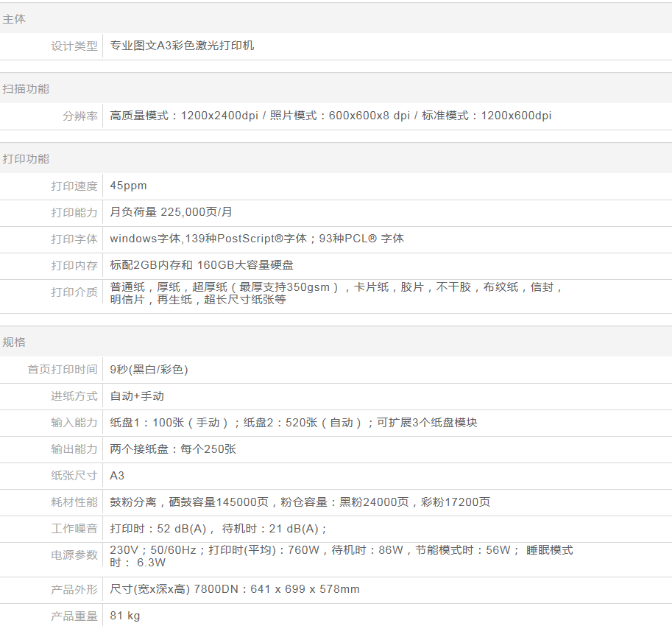
Task: Click the 打印功能 section header
Action: 26,159
